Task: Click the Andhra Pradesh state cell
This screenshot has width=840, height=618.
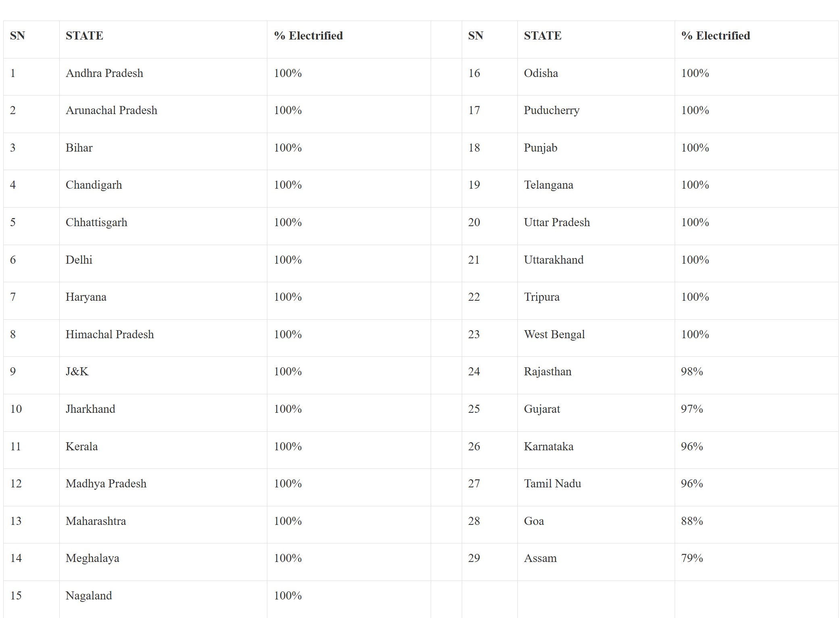Action: coord(104,73)
